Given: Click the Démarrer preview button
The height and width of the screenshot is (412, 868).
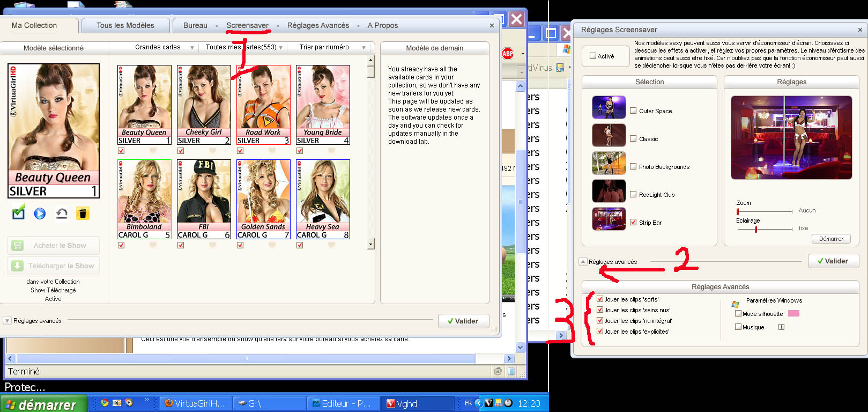Looking at the screenshot, I should (x=831, y=239).
